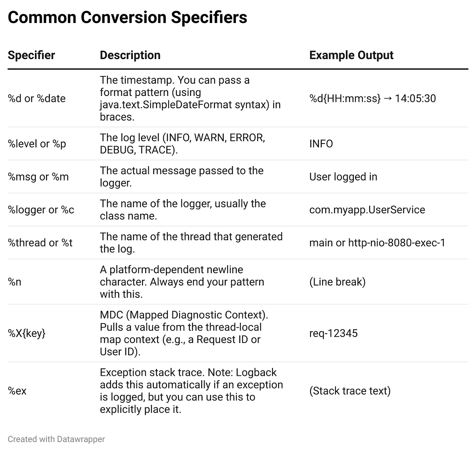Click the MDC Mapped Diagnostic Context description
476x452 pixels.
tap(184, 315)
